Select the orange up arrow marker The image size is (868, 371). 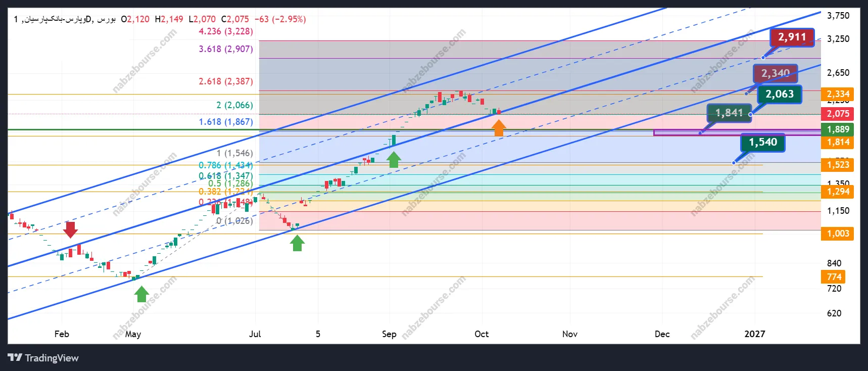coord(499,128)
